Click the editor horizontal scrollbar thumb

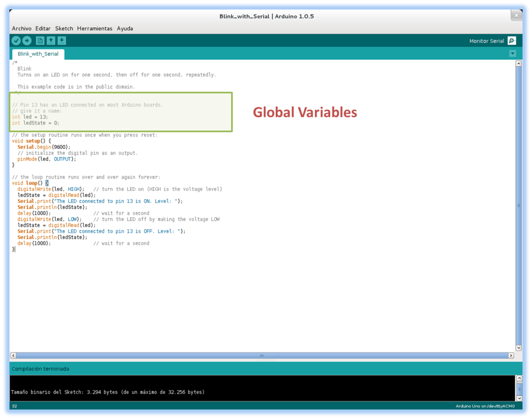tap(262, 356)
